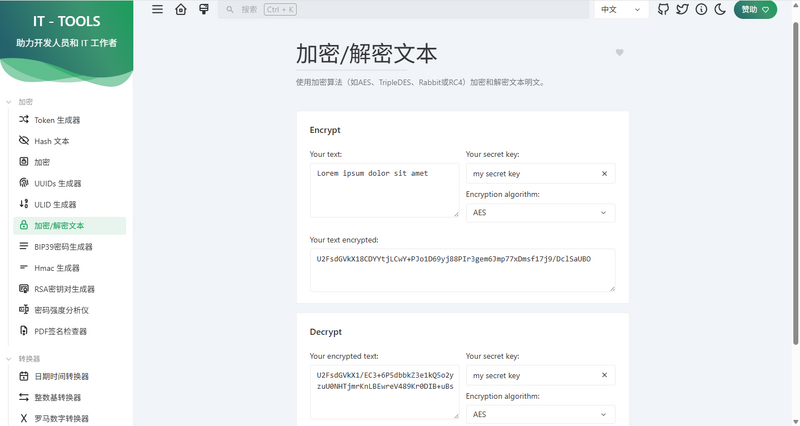Click the Hmac 生成器 short-lines icon
The image size is (800, 426).
pos(23,267)
